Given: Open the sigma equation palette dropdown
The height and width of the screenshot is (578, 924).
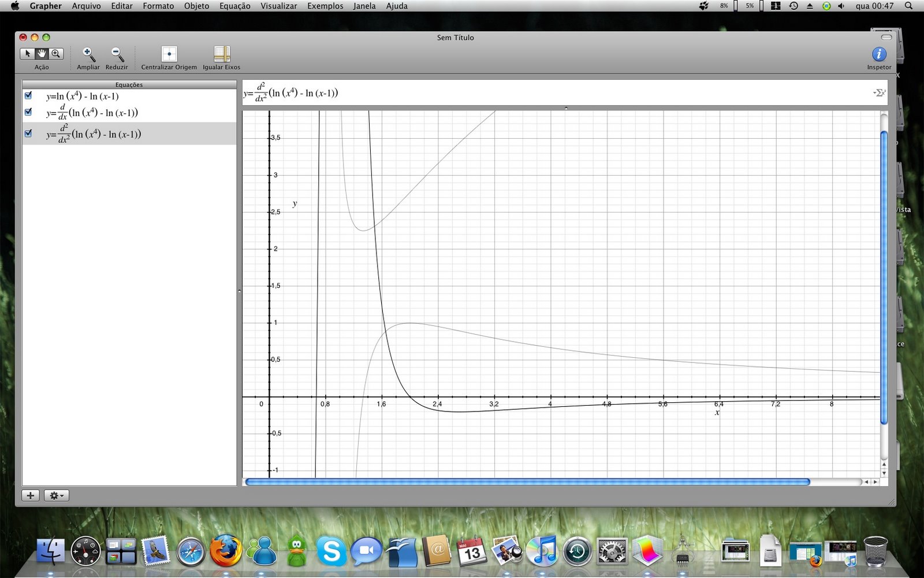Looking at the screenshot, I should (880, 92).
